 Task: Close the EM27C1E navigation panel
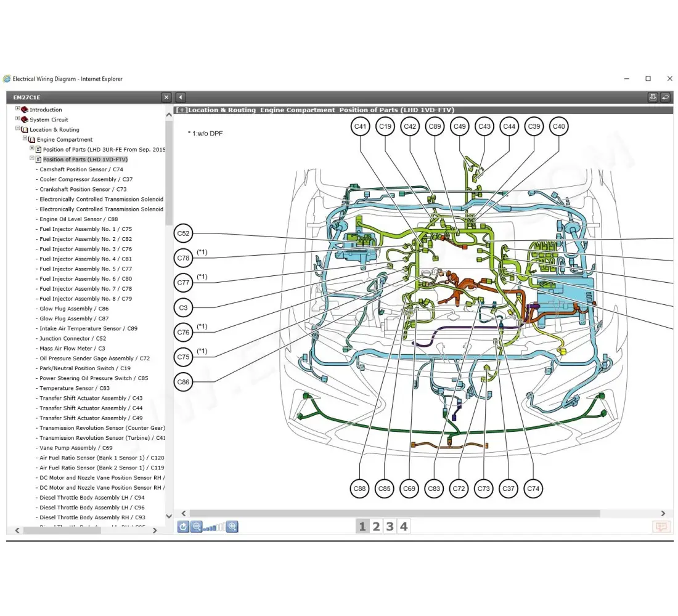[x=166, y=97]
